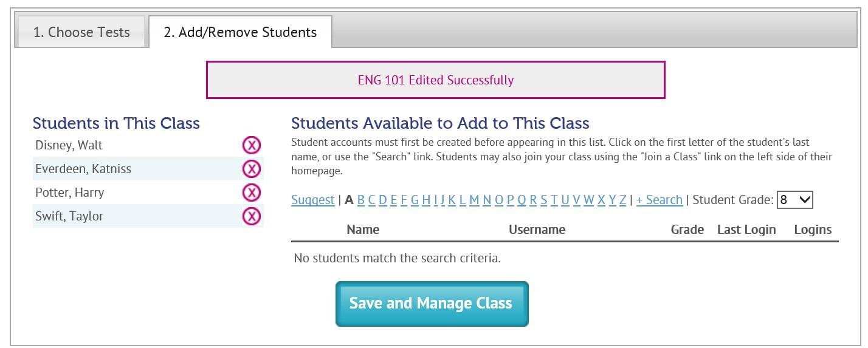Filter students by letter Z
The height and width of the screenshot is (348, 868).
pos(622,200)
